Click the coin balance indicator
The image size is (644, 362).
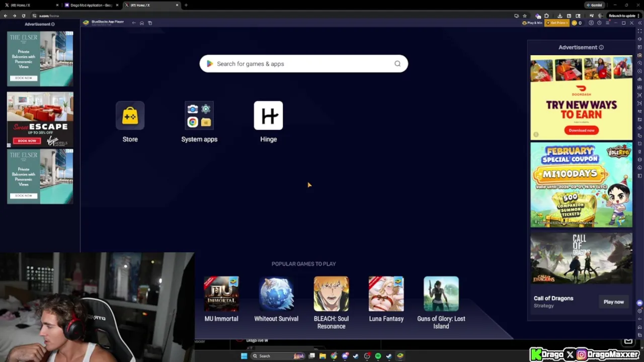coord(577,23)
